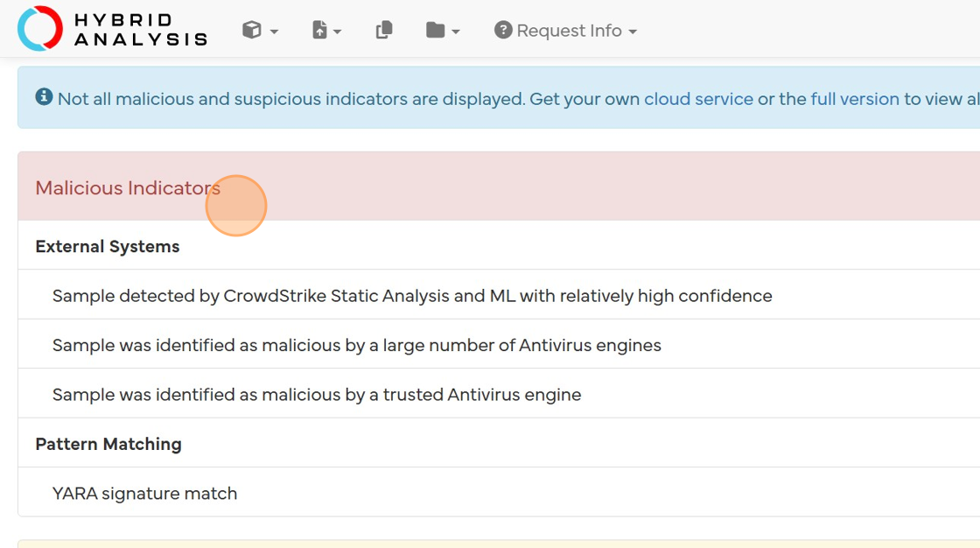Expand the dropdown arrow beside the cube icon
Viewport: 980px width, 548px height.
coord(274,32)
